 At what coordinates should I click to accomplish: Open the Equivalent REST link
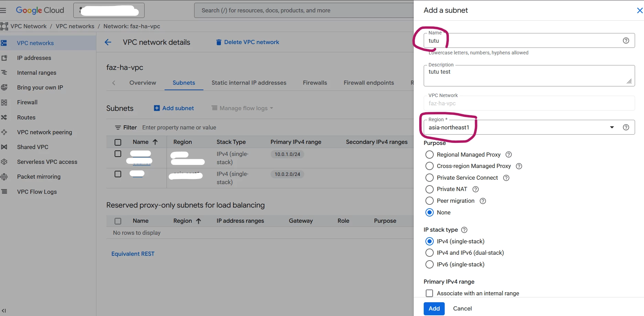tap(133, 254)
